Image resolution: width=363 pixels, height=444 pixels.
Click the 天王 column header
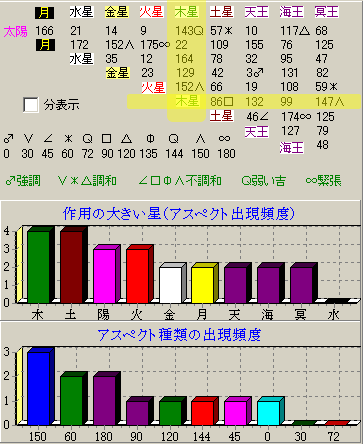256,12
